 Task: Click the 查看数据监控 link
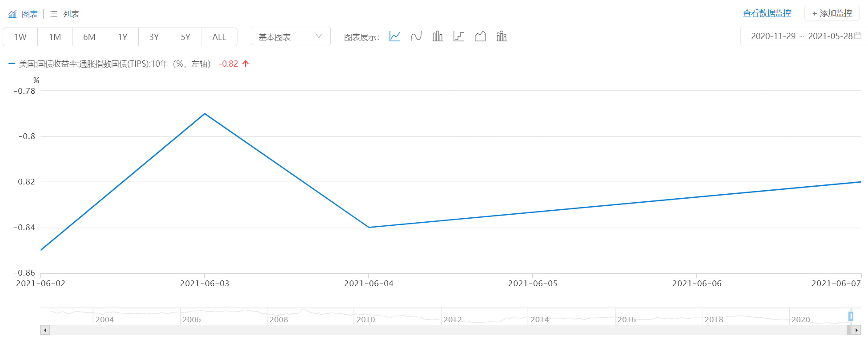(767, 13)
